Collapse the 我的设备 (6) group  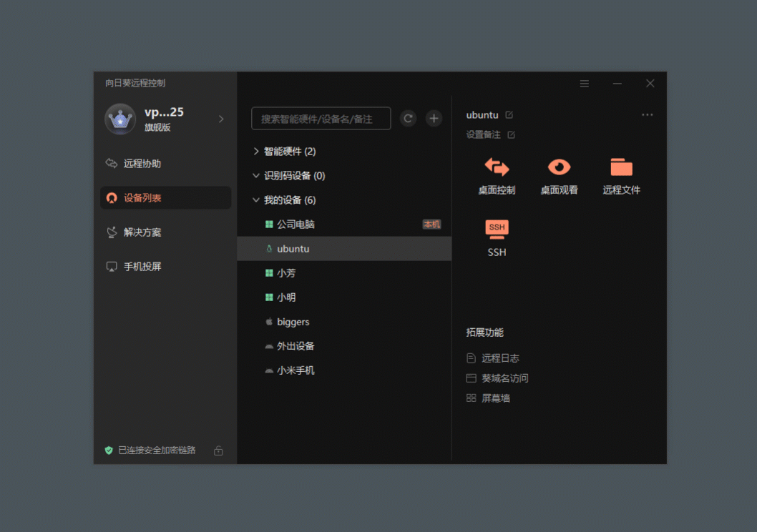(257, 200)
